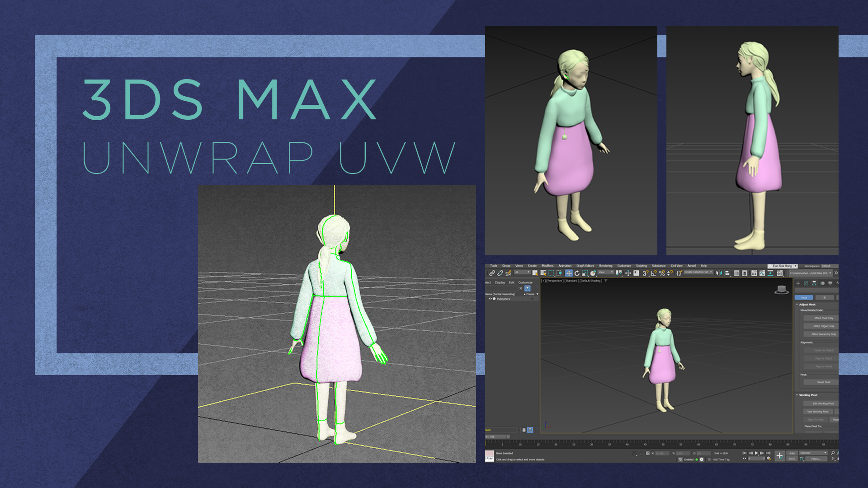
Task: Activate the Select and Rotate tool
Action: pyautogui.click(x=577, y=273)
